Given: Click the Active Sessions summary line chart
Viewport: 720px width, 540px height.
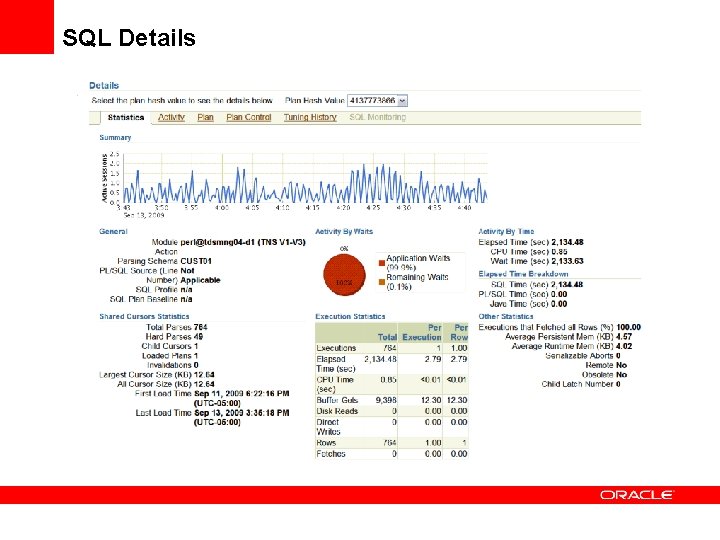Looking at the screenshot, I should pos(305,179).
